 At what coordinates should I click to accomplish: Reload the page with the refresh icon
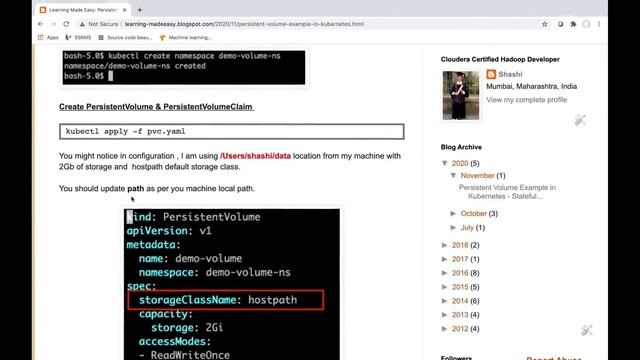coord(66,24)
